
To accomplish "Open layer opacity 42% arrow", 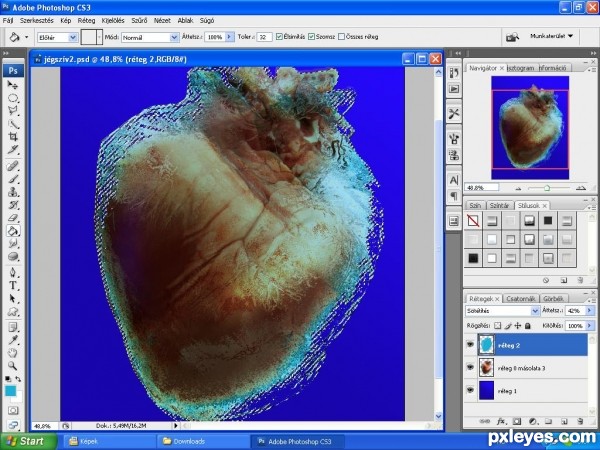I will click(x=590, y=311).
